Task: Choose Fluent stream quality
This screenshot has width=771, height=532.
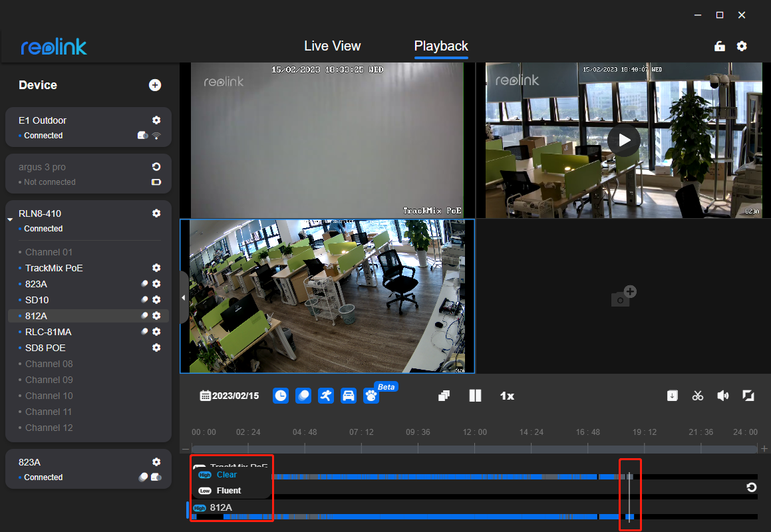Action: 229,491
